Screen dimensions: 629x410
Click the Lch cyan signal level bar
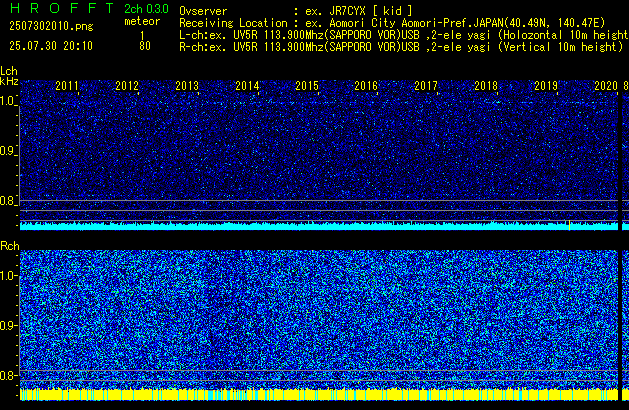pyautogui.click(x=319, y=226)
